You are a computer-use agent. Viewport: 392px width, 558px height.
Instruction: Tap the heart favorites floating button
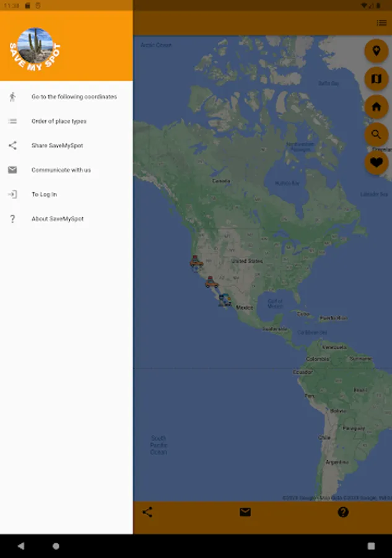(376, 162)
